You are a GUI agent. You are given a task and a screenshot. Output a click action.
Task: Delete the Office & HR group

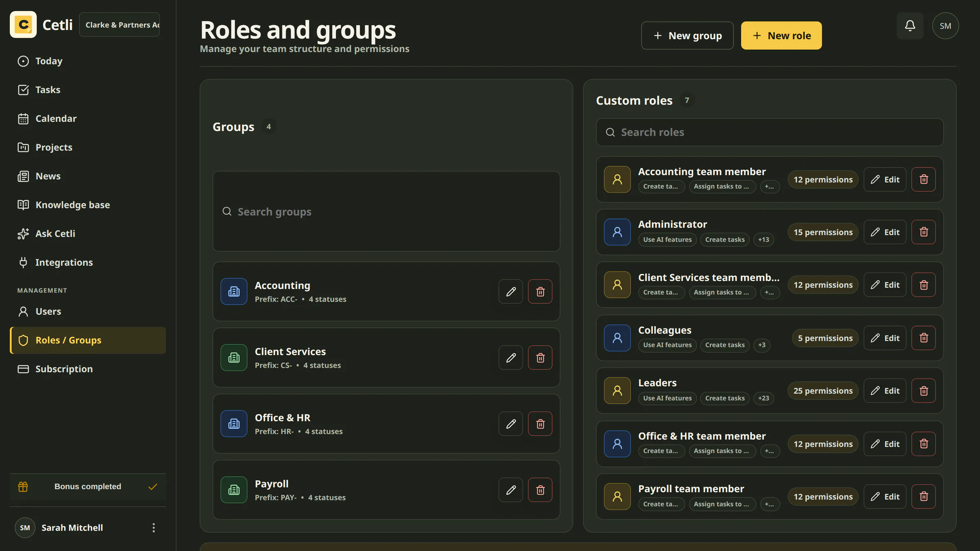point(540,424)
